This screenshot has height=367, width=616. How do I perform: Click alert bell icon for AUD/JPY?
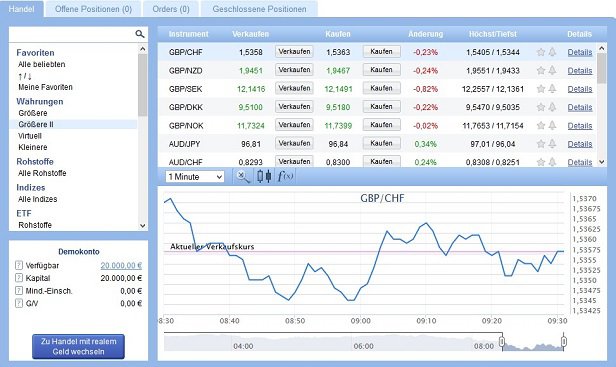(x=552, y=144)
